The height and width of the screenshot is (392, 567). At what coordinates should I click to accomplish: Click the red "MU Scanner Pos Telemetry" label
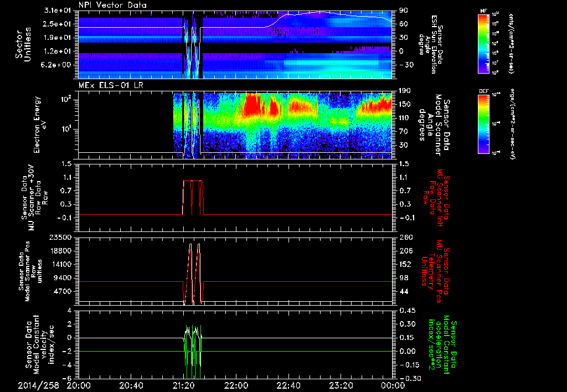coord(434,271)
